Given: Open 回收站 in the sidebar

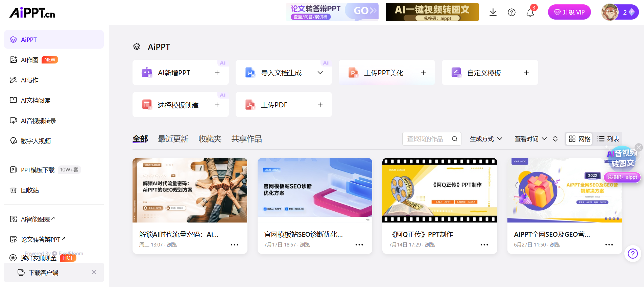Looking at the screenshot, I should [54, 190].
